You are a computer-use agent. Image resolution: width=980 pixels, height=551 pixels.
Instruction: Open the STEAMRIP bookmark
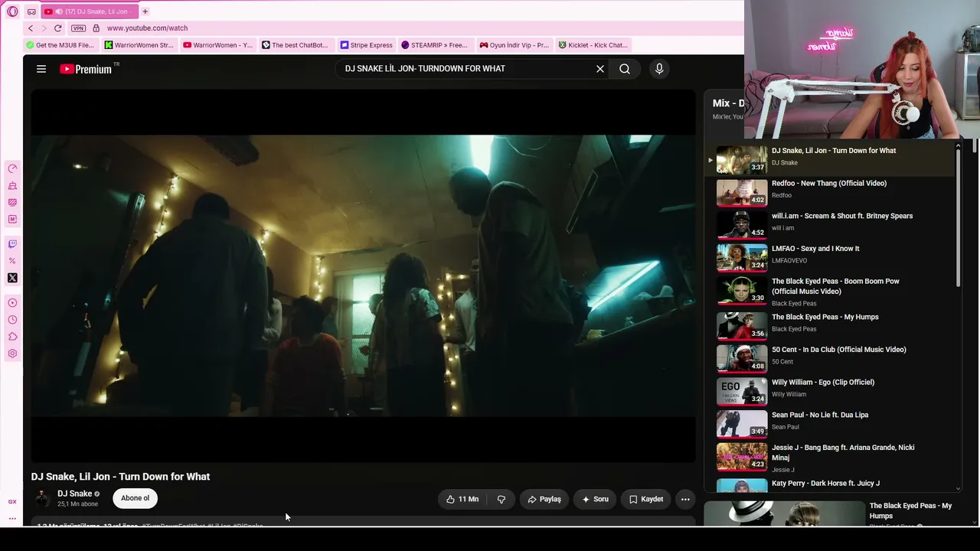[434, 45]
